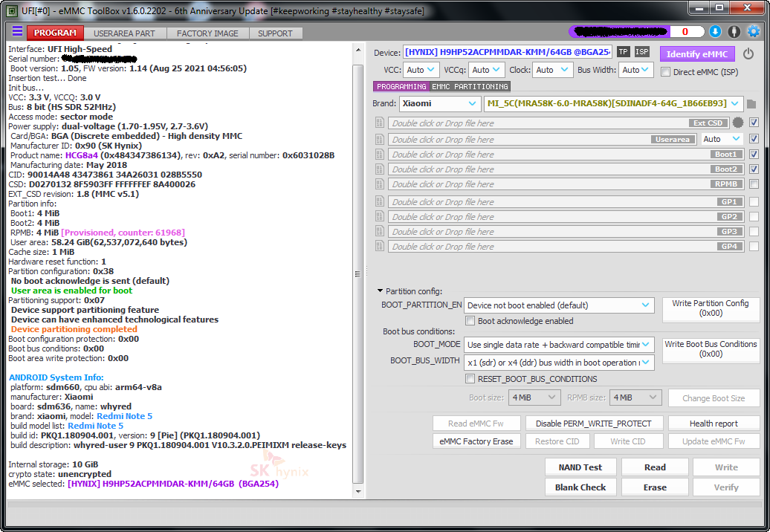Switch to USERAREA PART tab
Image resolution: width=770 pixels, height=532 pixels.
[124, 33]
